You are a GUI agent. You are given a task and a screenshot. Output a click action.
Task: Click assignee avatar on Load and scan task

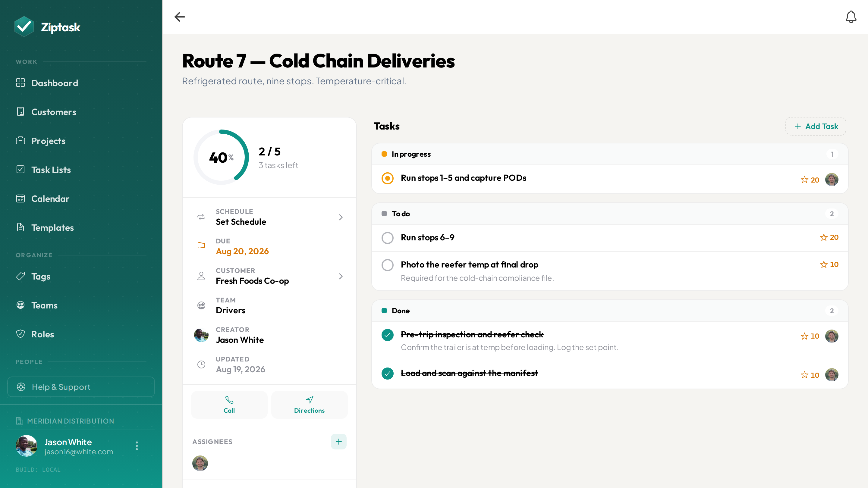tap(832, 374)
